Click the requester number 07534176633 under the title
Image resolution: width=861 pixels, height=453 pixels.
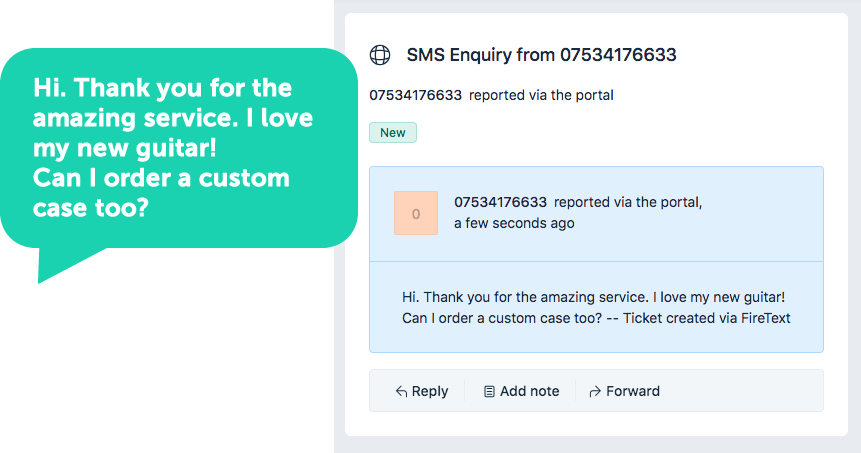pyautogui.click(x=415, y=95)
